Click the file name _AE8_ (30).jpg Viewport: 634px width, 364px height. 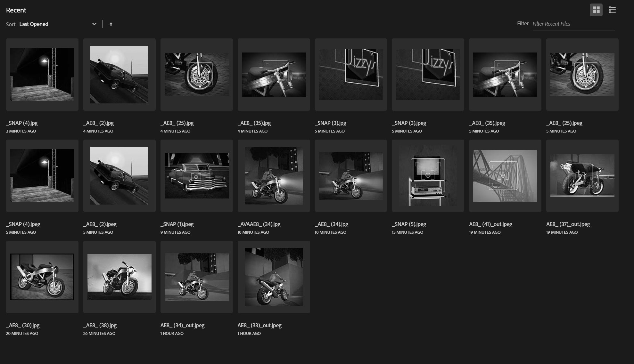[23, 325]
